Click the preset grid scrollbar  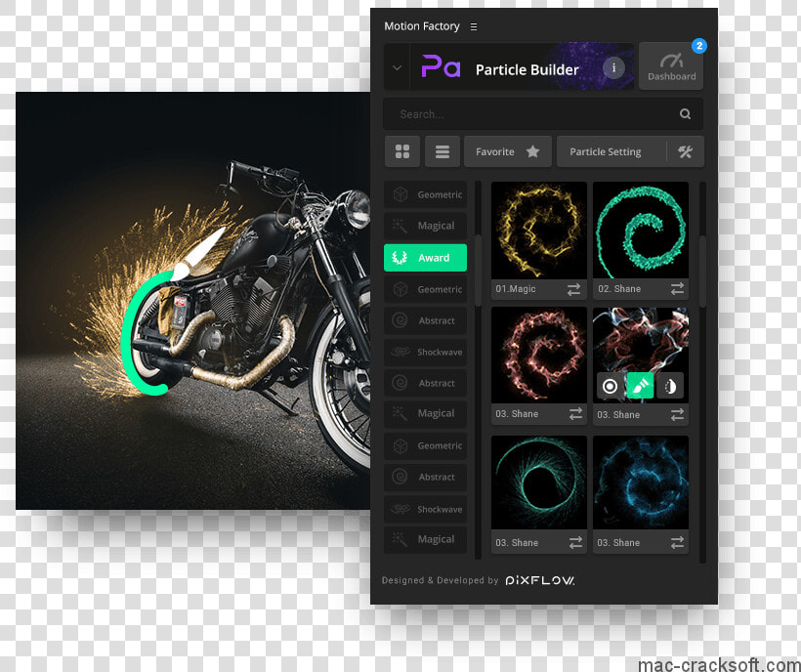(x=703, y=271)
